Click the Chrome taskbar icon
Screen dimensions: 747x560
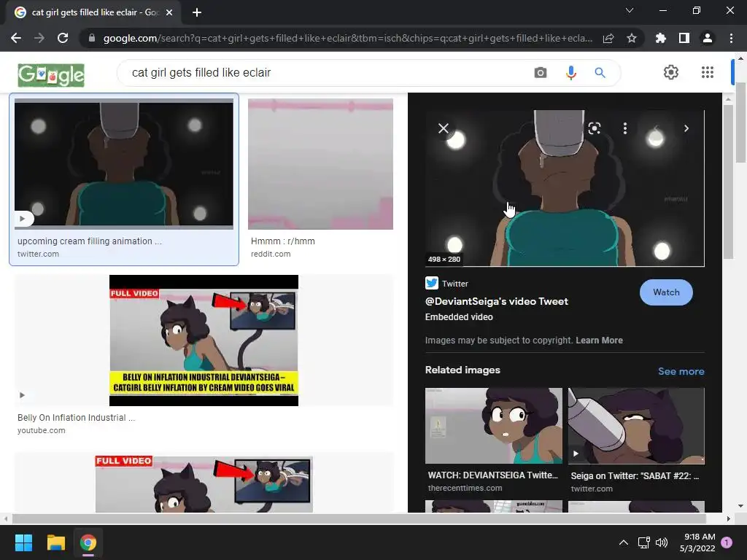[x=88, y=542]
